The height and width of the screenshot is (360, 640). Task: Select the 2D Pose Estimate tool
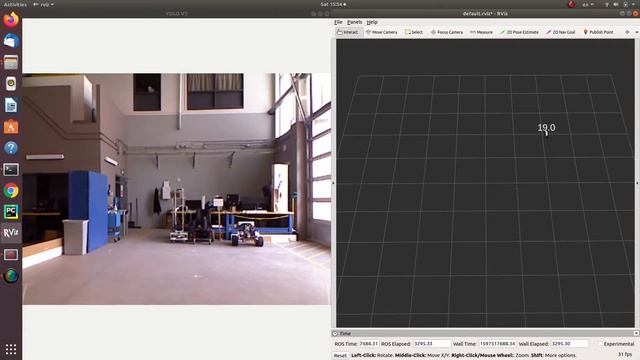tap(519, 32)
